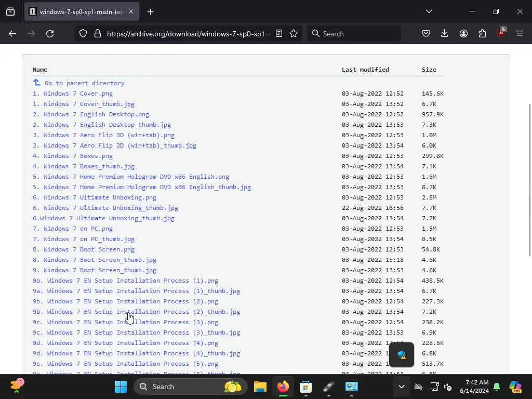The image size is (532, 399).
Task: Open 7. Windows 7 on PC.png
Action: tap(73, 229)
